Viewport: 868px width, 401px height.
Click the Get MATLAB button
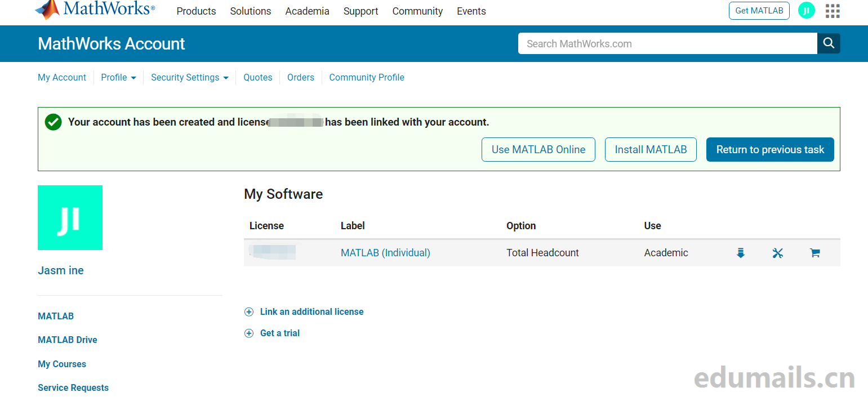point(759,11)
